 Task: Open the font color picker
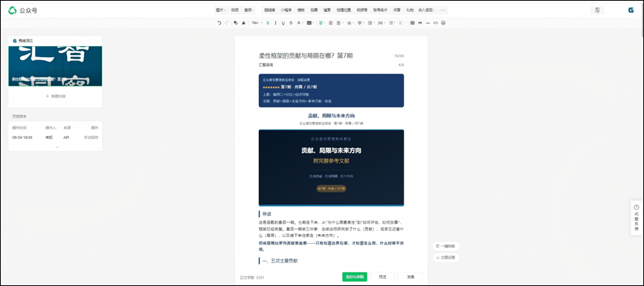[300, 23]
